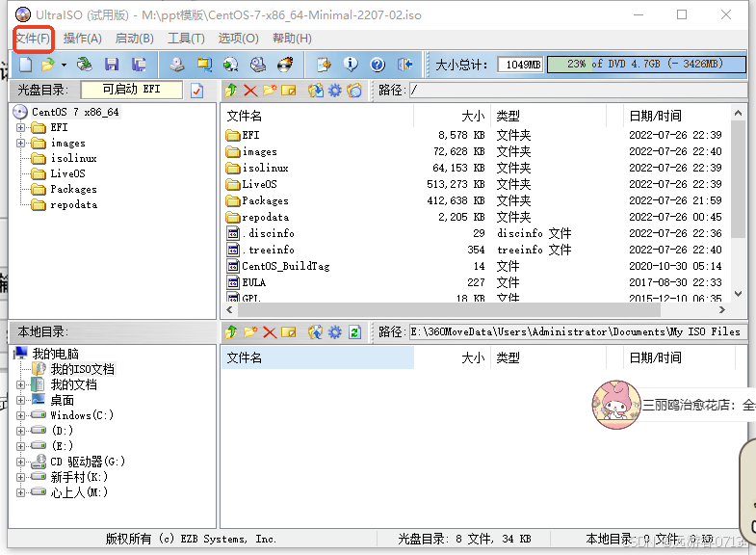Open the 选项(O) menu
Image resolution: width=756 pixels, height=555 pixels.
coord(238,39)
